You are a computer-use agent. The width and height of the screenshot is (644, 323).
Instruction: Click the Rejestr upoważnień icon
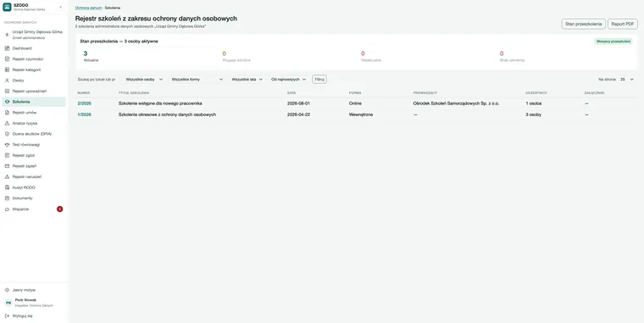(7, 92)
